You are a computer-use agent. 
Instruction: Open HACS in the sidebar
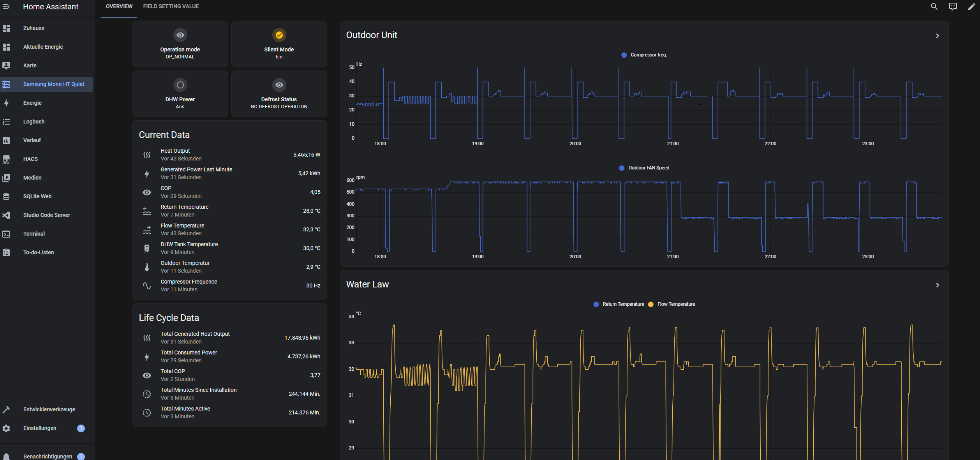(30, 159)
